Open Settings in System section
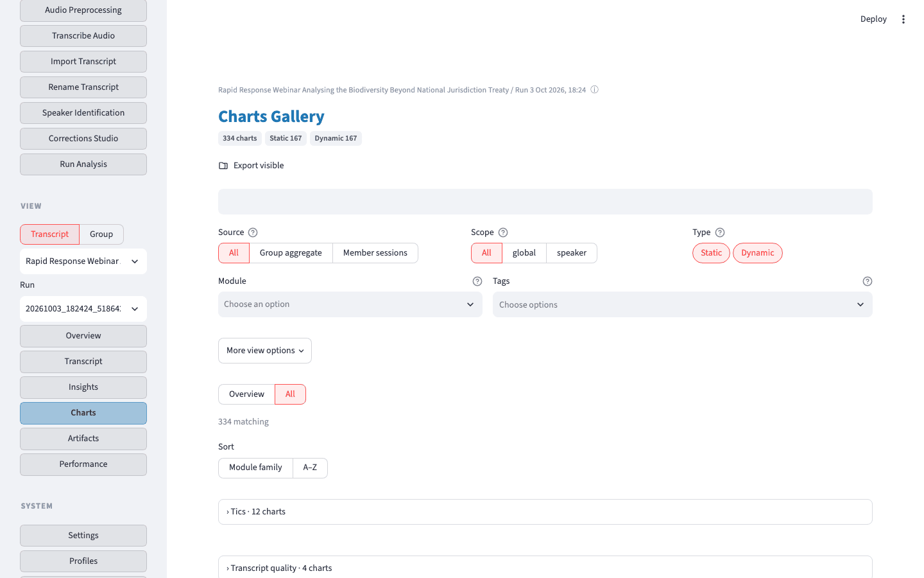This screenshot has width=924, height=578. pyautogui.click(x=83, y=536)
